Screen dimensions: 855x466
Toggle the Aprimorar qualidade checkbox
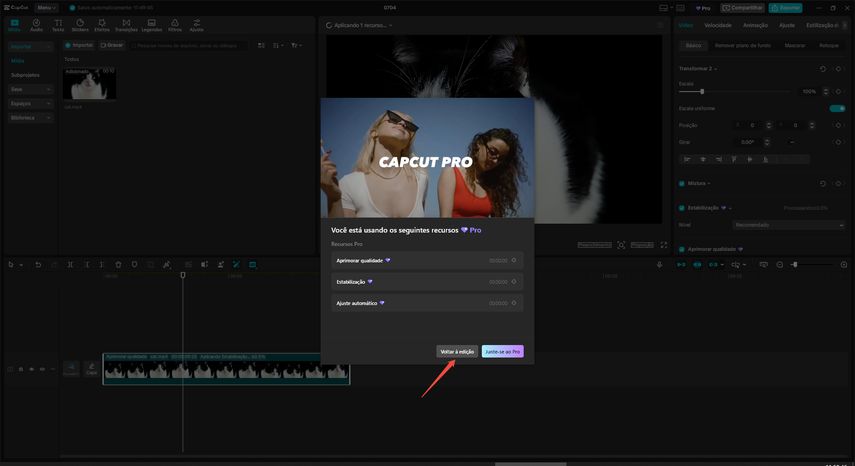682,249
